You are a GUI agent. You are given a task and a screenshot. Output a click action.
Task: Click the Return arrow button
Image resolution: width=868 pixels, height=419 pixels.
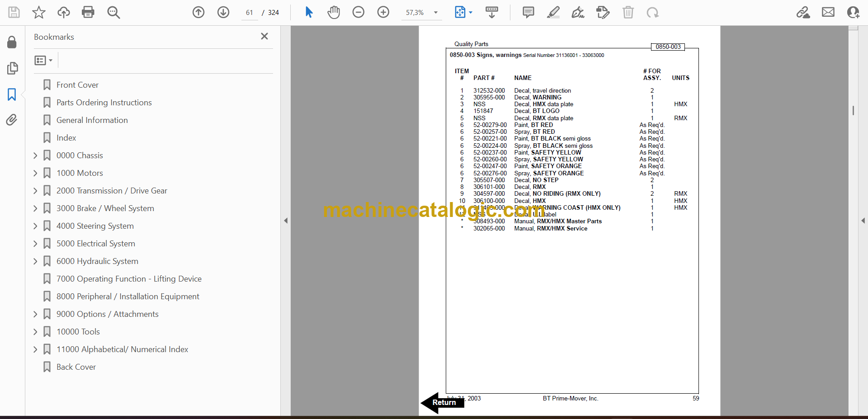click(443, 402)
